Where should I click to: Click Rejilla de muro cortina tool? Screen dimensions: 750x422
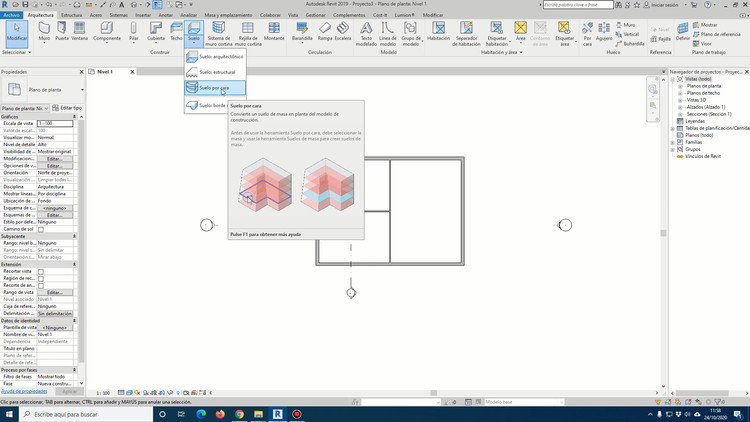point(248,33)
